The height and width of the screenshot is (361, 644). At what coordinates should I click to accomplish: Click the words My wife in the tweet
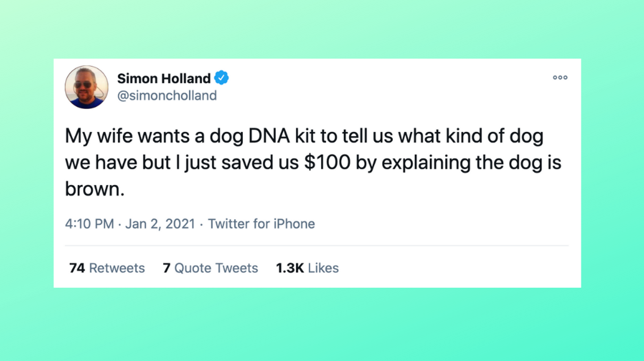click(99, 136)
